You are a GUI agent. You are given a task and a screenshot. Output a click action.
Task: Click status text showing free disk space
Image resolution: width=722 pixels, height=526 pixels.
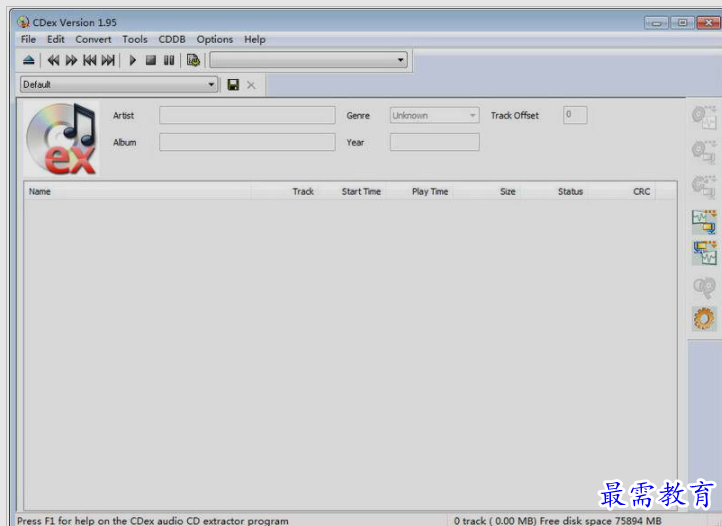click(x=557, y=521)
